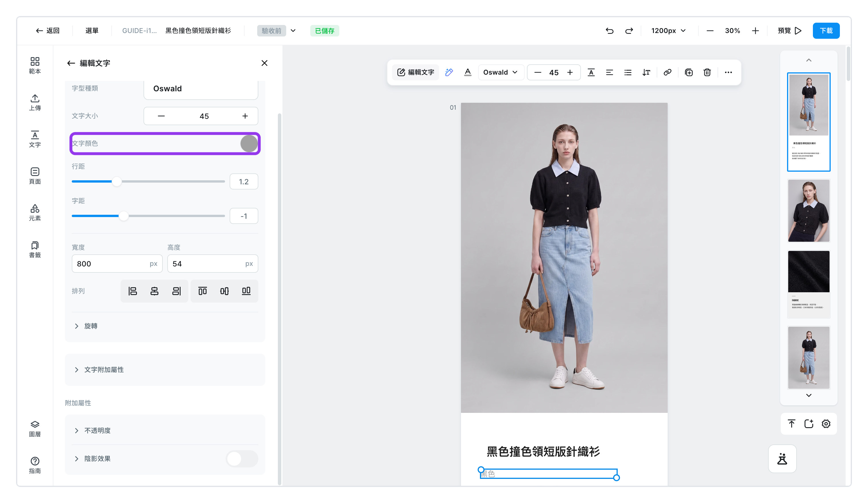Image resolution: width=868 pixels, height=503 pixels.
Task: Open the 驗收前 status dropdown
Action: [x=277, y=31]
